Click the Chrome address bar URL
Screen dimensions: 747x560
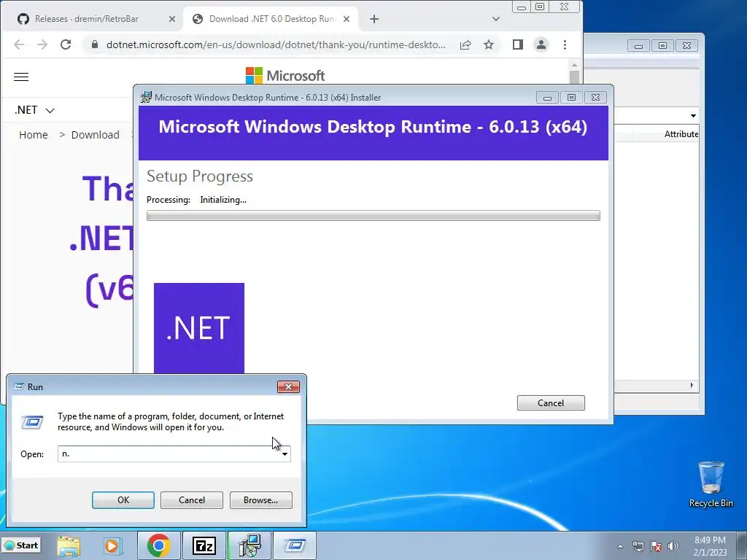point(276,44)
